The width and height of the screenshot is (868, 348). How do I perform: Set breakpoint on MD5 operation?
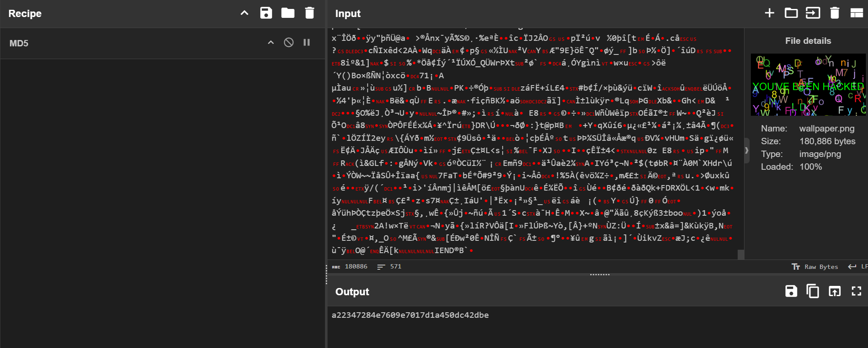coord(307,43)
